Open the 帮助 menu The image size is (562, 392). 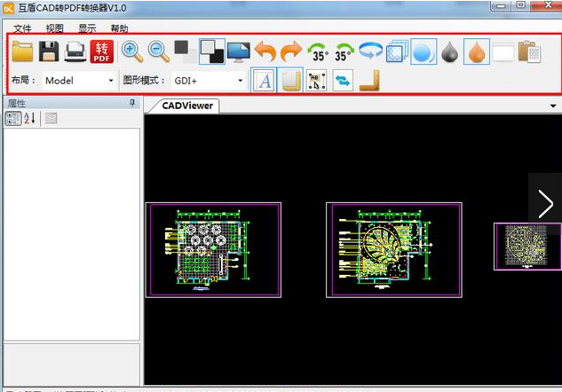click(x=119, y=28)
